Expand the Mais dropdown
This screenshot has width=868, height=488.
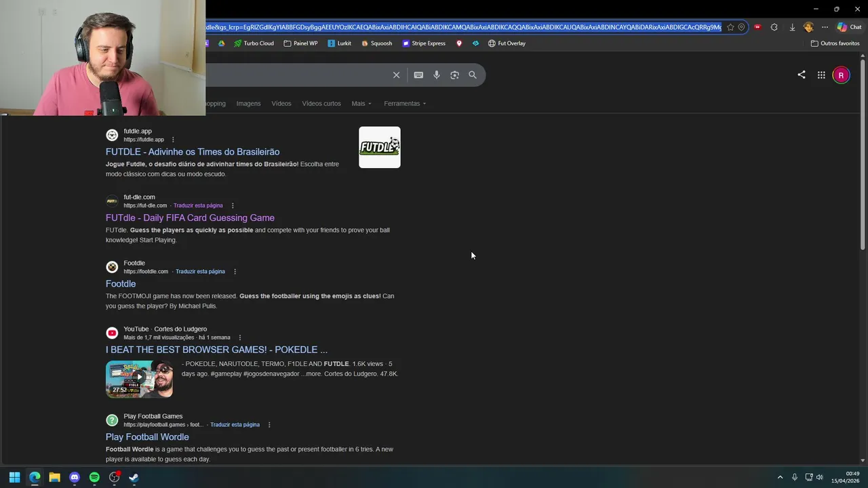pos(361,104)
